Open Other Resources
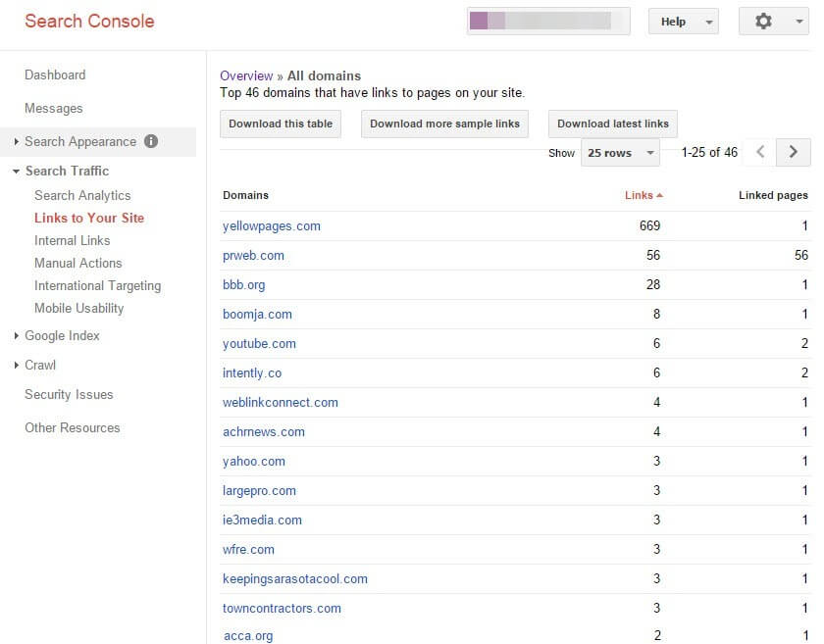 73,427
